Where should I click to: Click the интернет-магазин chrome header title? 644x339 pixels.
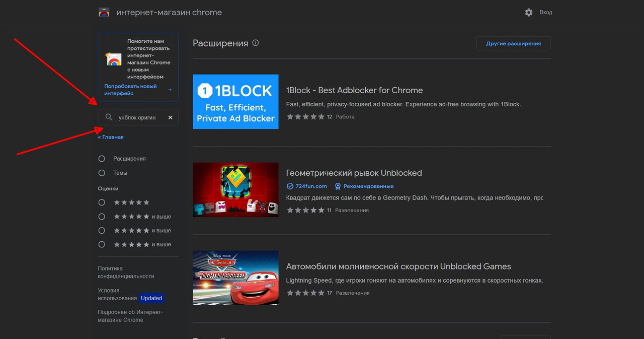(169, 13)
